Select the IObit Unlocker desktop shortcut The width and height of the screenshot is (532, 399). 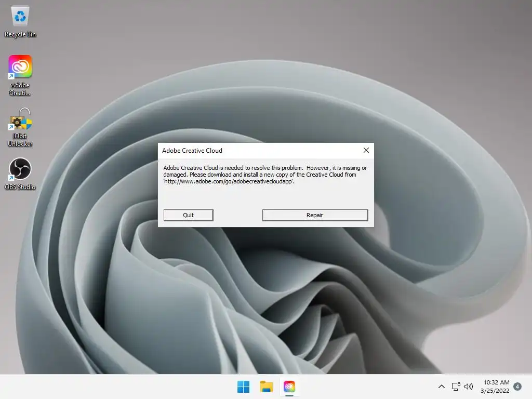point(20,127)
